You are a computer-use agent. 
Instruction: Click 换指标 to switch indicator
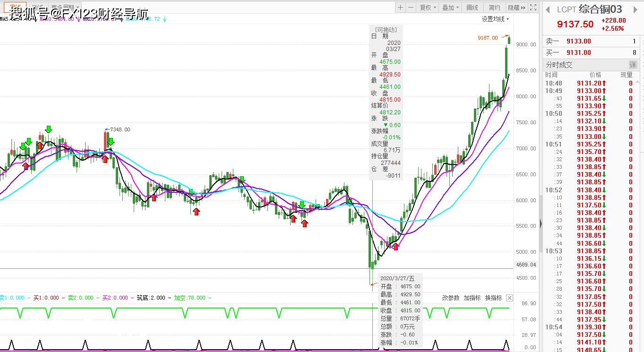[x=493, y=298]
